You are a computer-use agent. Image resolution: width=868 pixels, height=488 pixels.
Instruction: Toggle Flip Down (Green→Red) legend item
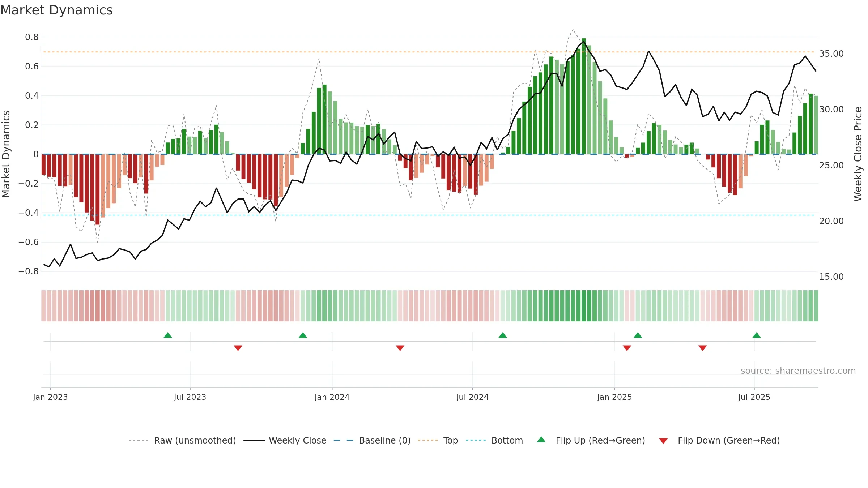[x=719, y=440]
